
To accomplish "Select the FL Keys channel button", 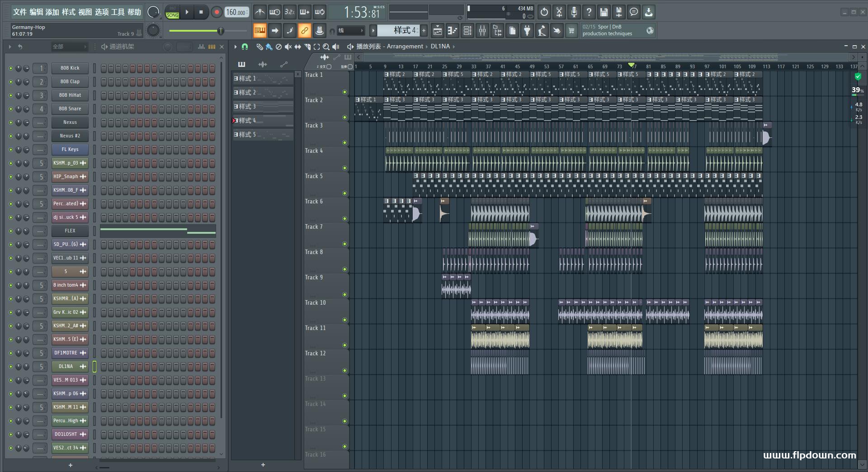I will click(70, 149).
